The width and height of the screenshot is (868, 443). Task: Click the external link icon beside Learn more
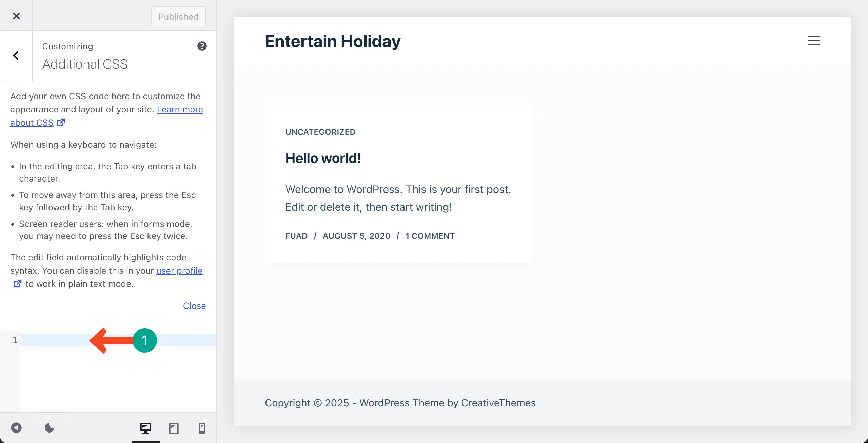61,122
